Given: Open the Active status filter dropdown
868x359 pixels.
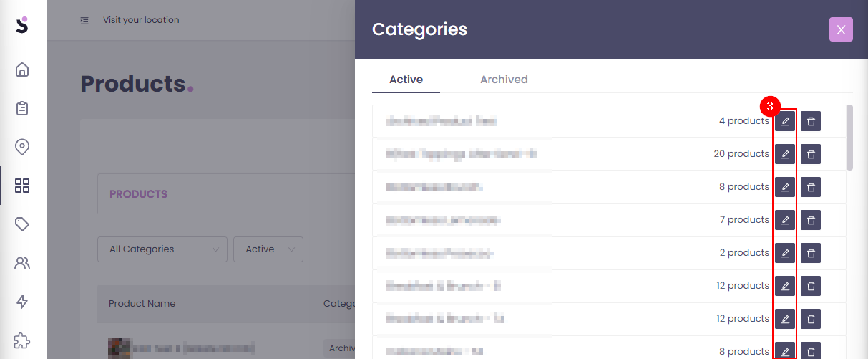Looking at the screenshot, I should 268,249.
